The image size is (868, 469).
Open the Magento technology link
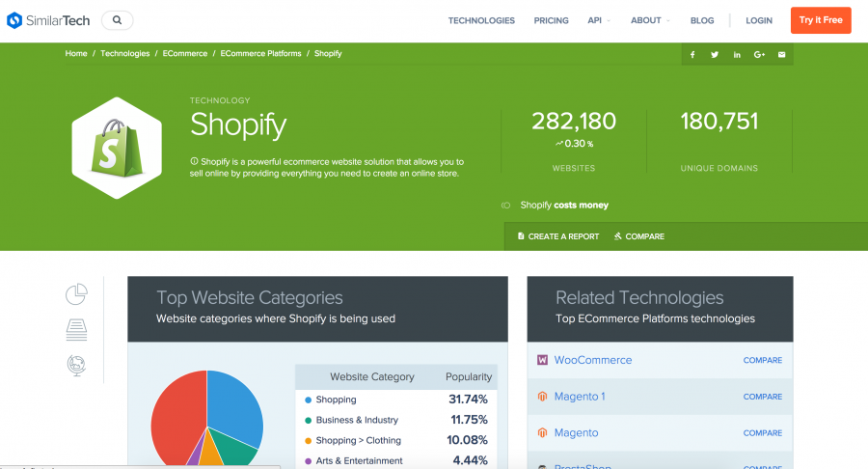577,433
